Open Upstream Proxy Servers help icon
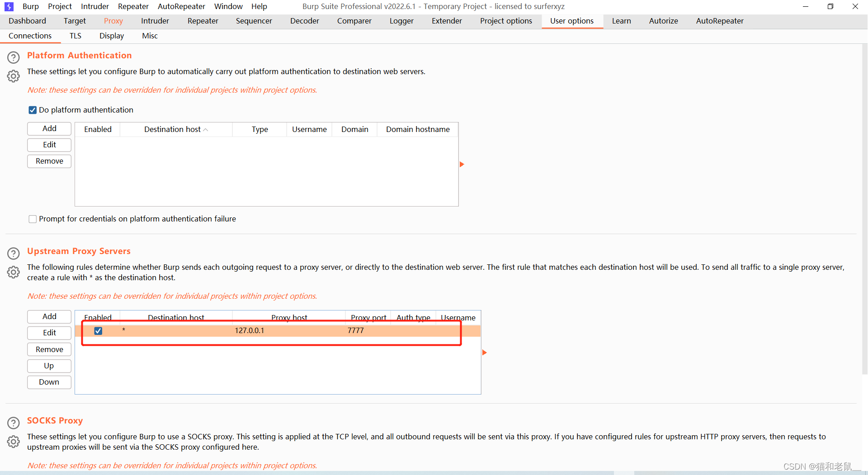 click(14, 253)
